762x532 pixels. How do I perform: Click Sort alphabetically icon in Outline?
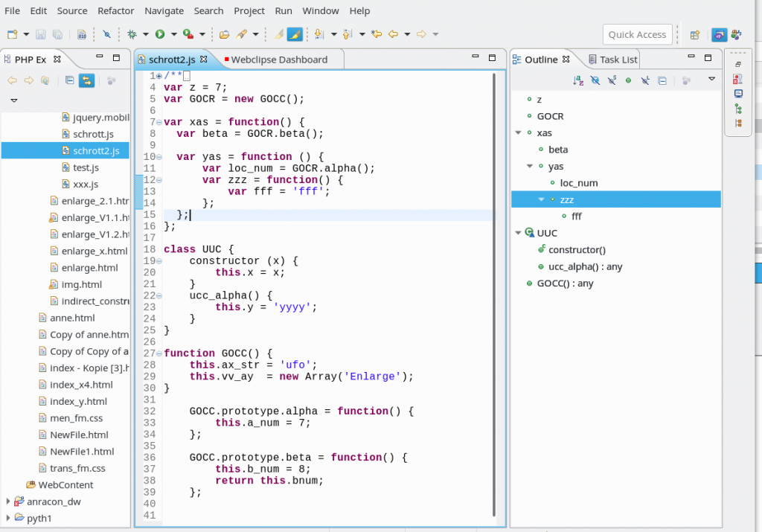(578, 80)
